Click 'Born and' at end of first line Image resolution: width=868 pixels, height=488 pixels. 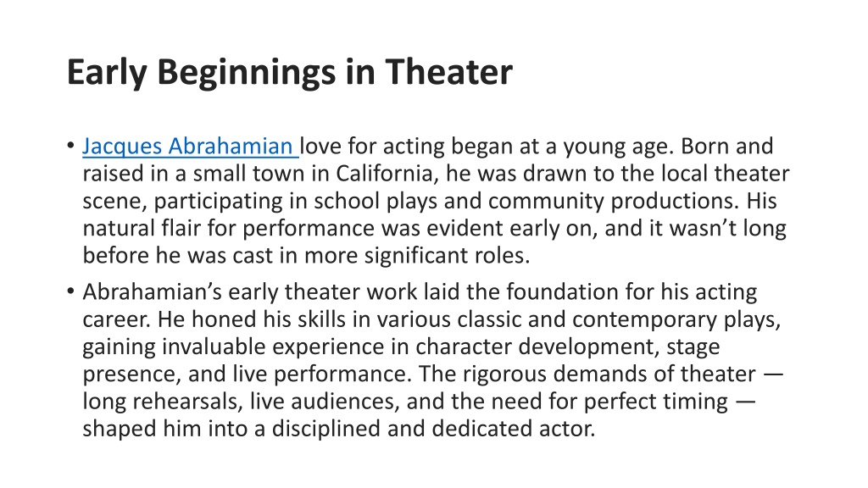(726, 147)
